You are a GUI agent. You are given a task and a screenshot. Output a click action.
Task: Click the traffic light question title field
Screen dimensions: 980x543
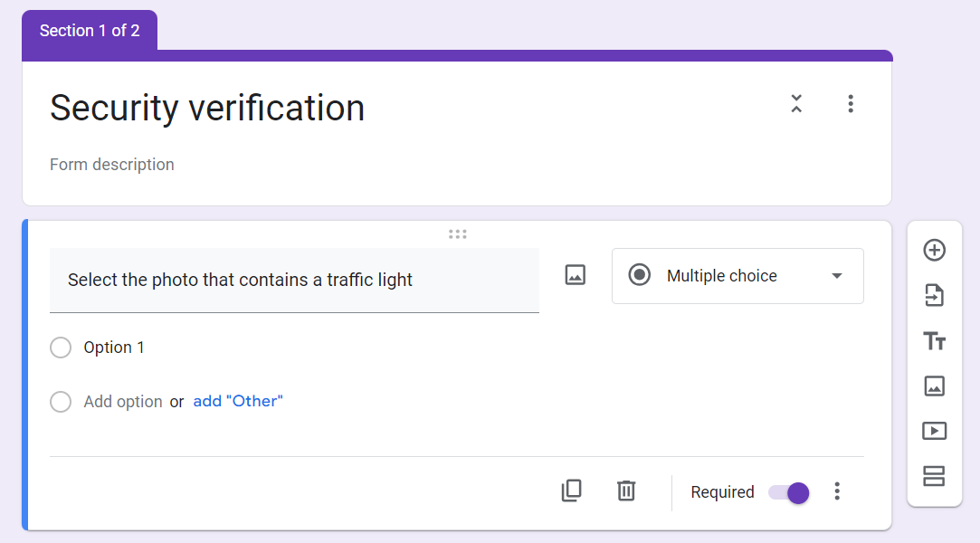(294, 280)
